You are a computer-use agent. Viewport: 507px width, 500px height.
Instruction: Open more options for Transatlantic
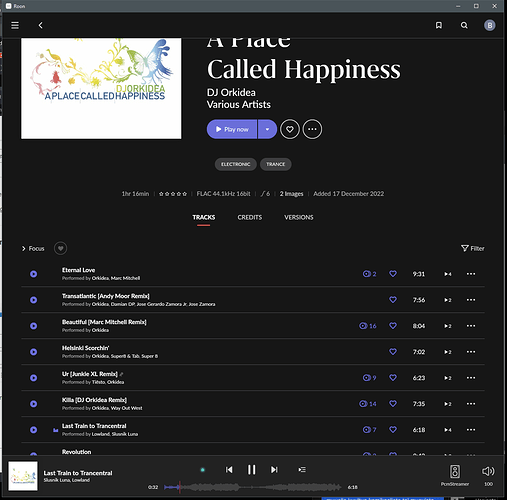(471, 300)
